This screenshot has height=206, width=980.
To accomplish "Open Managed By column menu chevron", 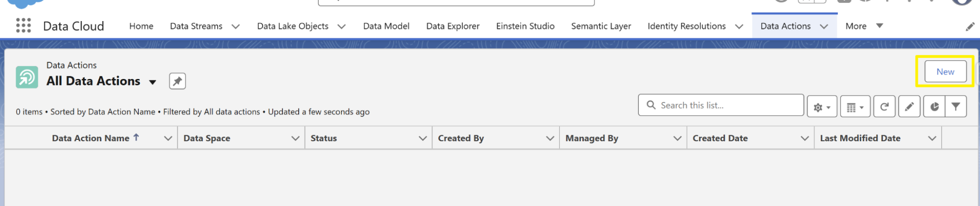I will pyautogui.click(x=678, y=138).
